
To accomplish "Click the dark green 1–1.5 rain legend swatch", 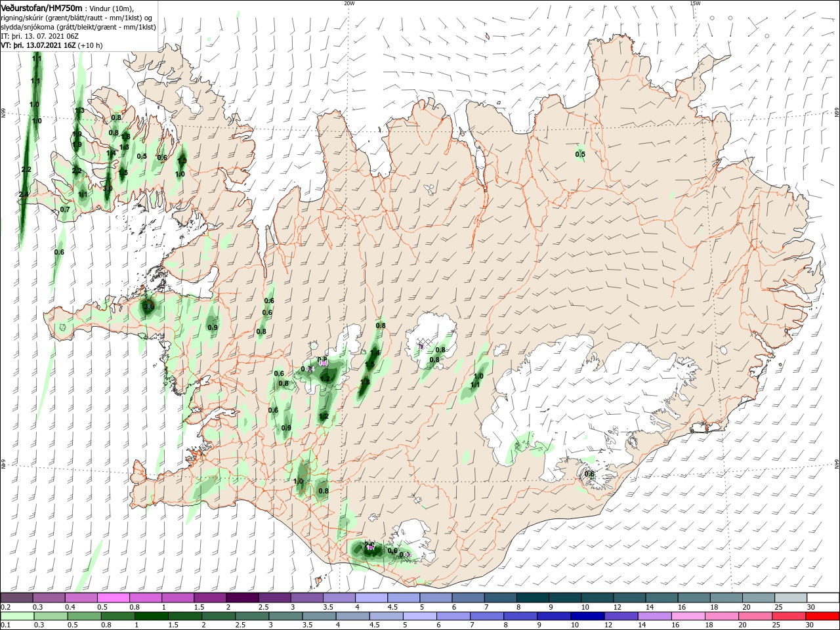I will tap(151, 616).
